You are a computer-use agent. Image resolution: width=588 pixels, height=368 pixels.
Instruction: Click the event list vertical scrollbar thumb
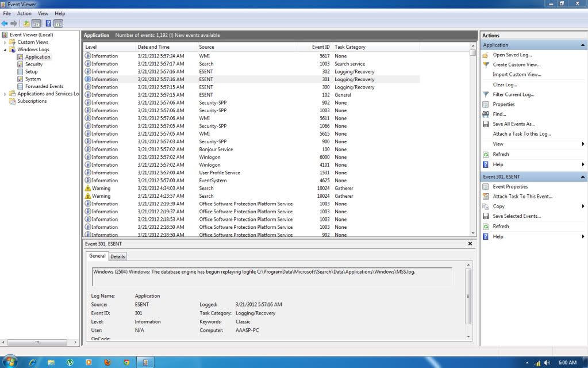(472, 53)
